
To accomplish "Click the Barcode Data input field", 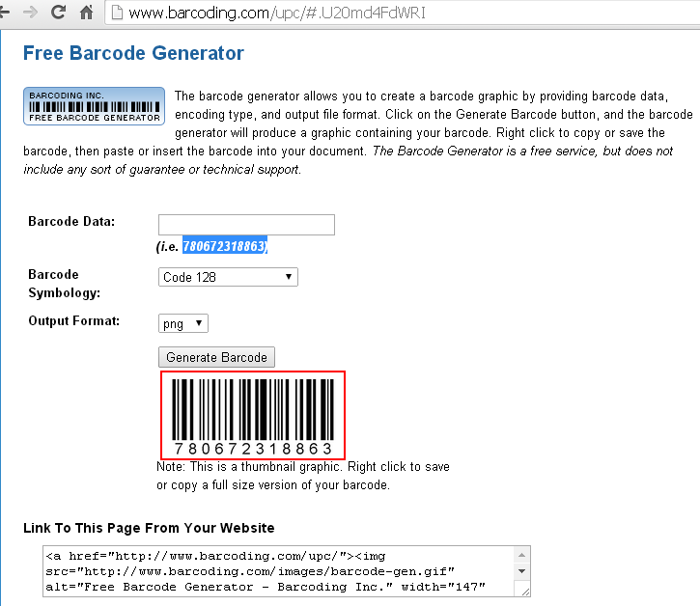I will [246, 225].
